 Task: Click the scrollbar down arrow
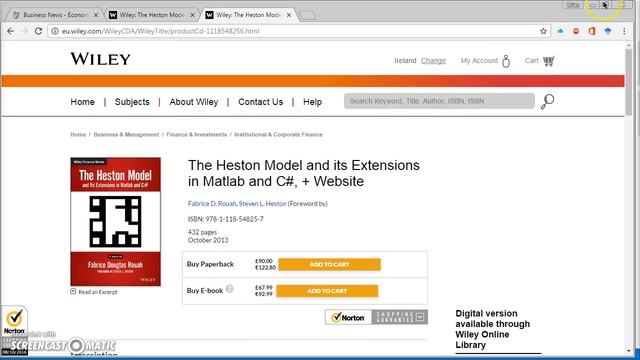tap(629, 351)
